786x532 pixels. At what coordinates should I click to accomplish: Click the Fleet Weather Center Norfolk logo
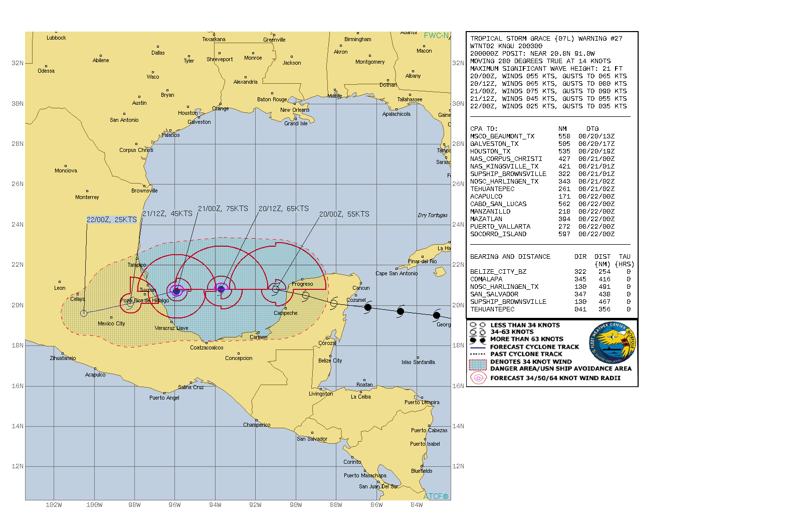[x=612, y=343]
